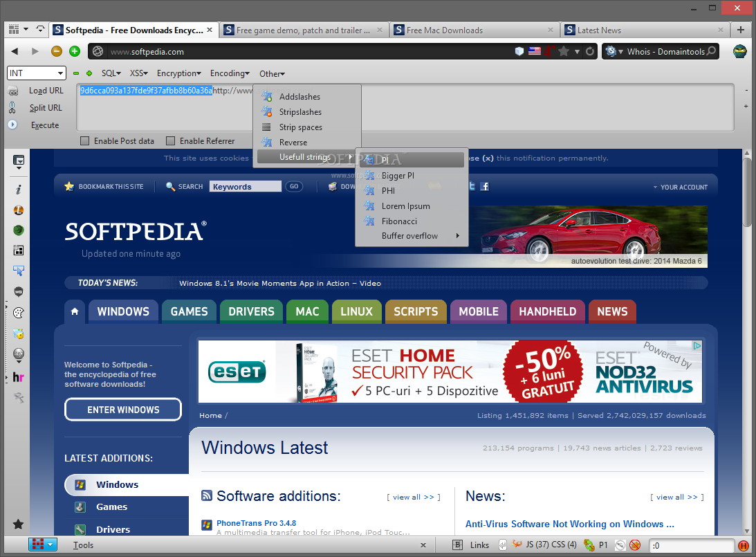Switch to Free Mac Downloads tab
Image resolution: width=756 pixels, height=557 pixels.
pyautogui.click(x=474, y=30)
